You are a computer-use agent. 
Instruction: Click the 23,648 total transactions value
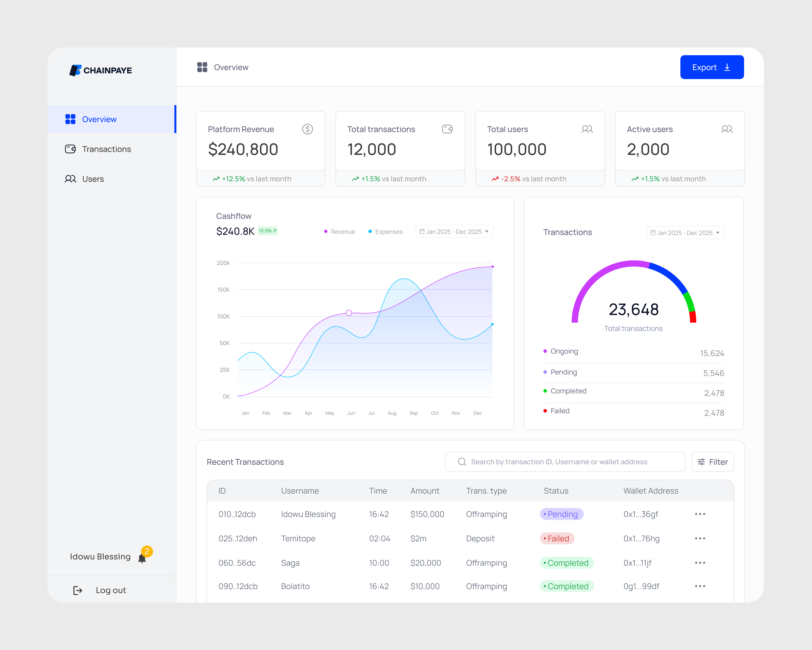[x=634, y=310]
